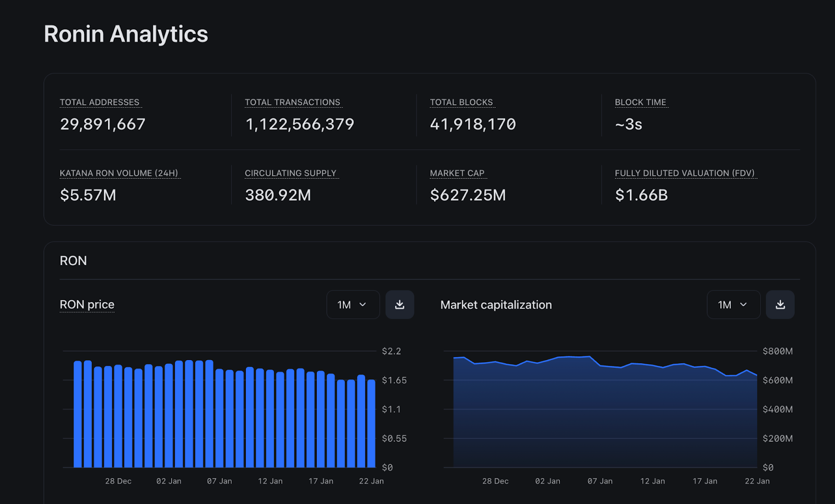The width and height of the screenshot is (835, 504).
Task: Click the 22 Jan label under RON price chart
Action: (x=372, y=481)
